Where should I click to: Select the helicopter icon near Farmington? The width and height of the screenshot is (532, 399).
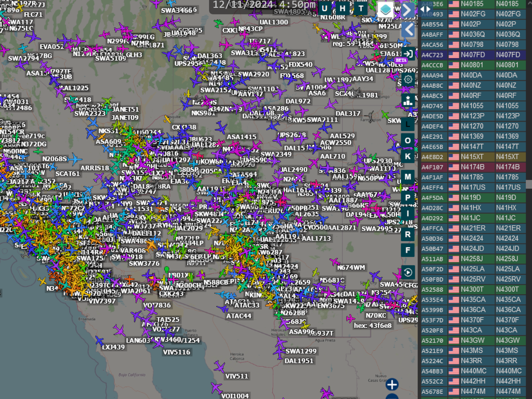tap(369, 116)
